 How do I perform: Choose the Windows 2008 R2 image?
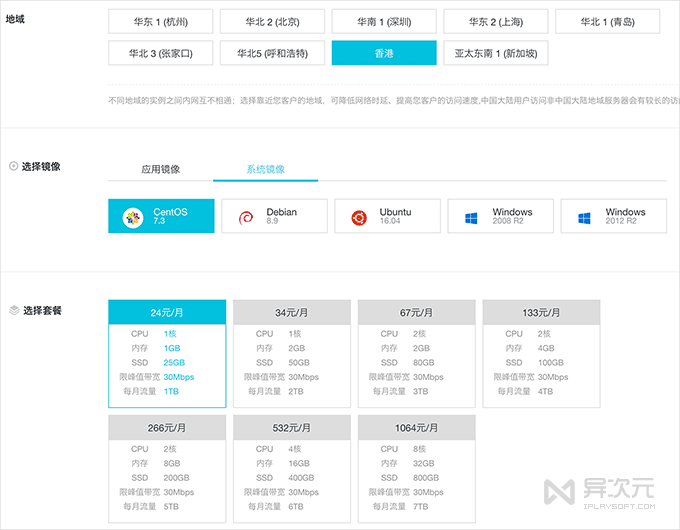coord(501,216)
